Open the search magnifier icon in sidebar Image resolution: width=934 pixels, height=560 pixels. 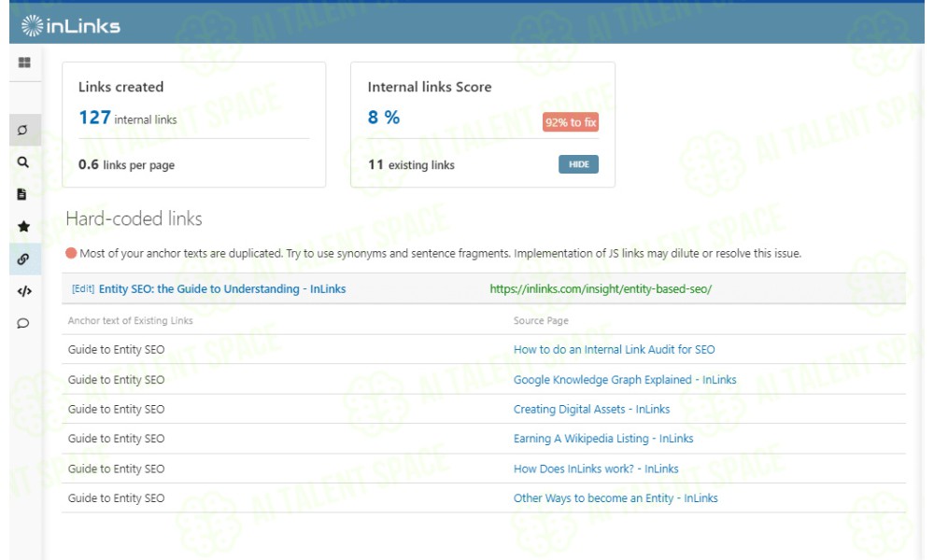pos(23,161)
